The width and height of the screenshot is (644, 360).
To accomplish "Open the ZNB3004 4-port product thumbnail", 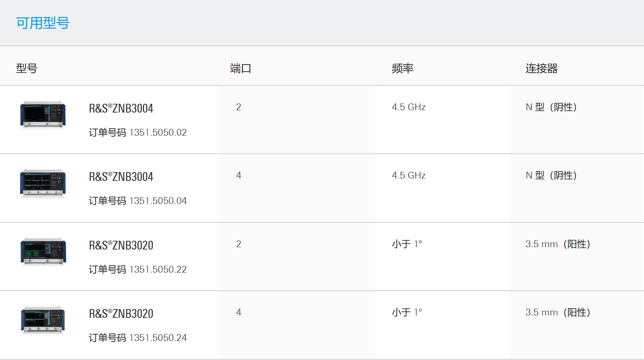I will (43, 184).
